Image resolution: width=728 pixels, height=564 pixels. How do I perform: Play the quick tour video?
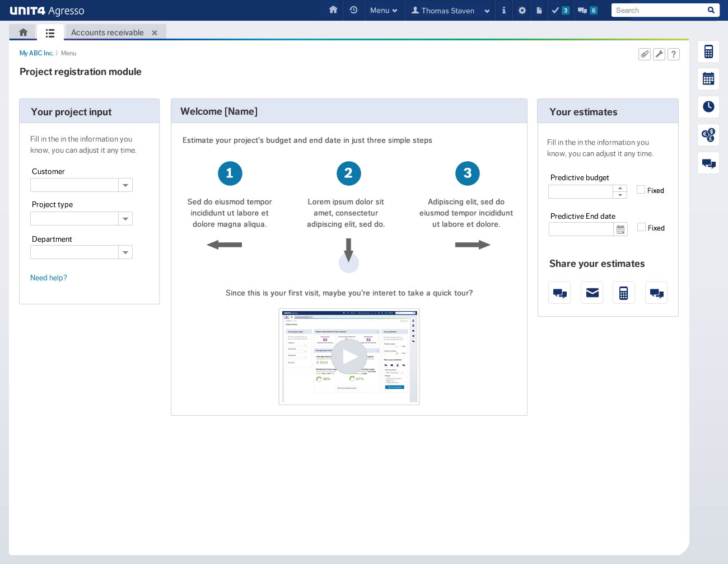tap(349, 356)
